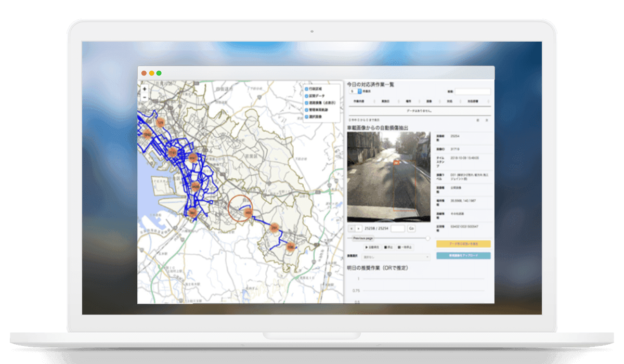
Task: Zoom in on the map with plus button
Action: 144,89
